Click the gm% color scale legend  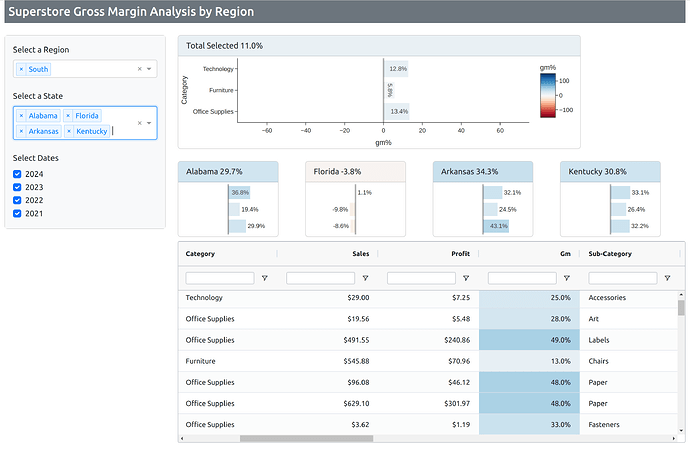pyautogui.click(x=548, y=95)
